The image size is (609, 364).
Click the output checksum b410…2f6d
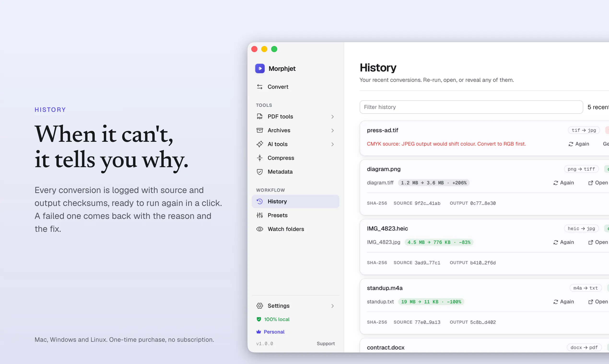tap(483, 263)
